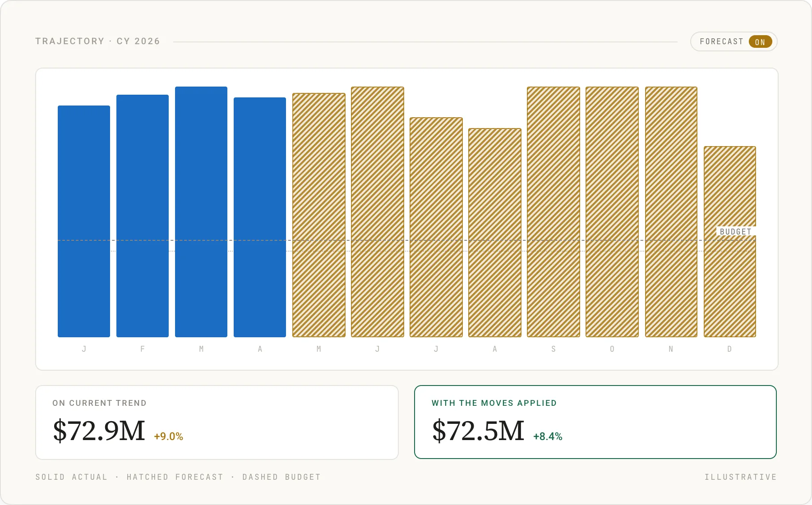Select the solid blue February bar

[x=143, y=216]
